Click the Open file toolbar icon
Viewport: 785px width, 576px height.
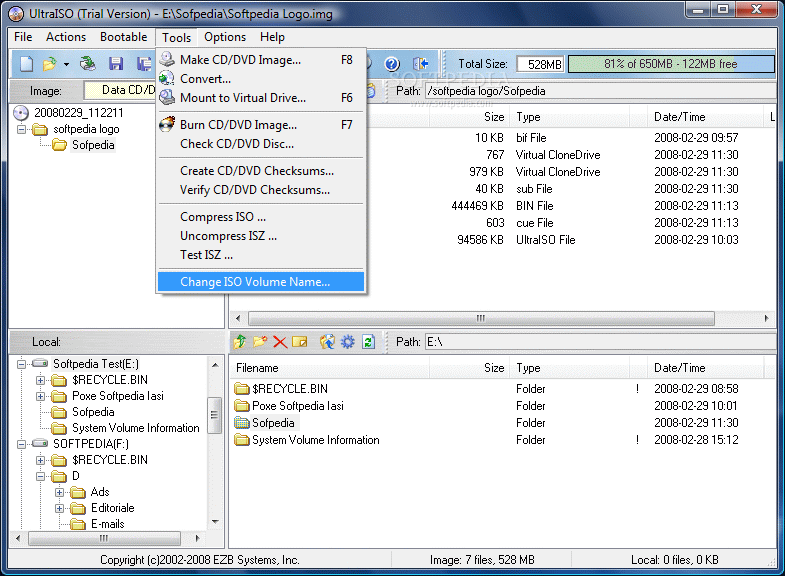pyautogui.click(x=49, y=64)
